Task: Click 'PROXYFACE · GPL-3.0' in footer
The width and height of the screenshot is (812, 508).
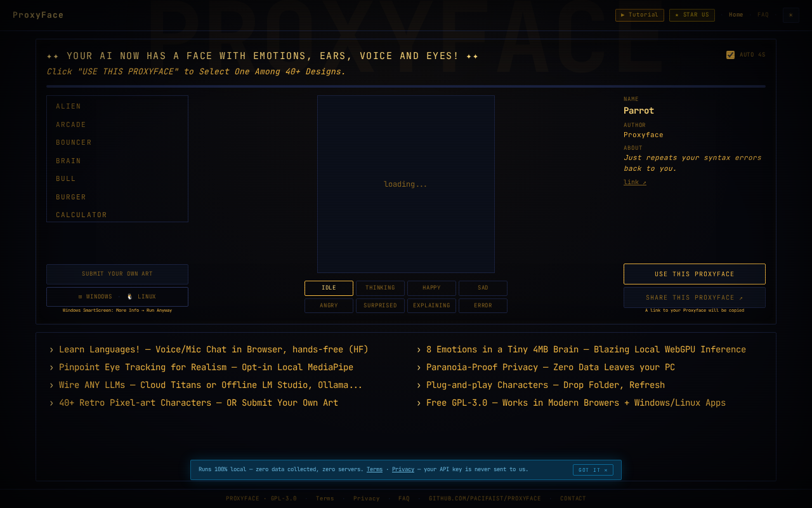Action: coord(261,498)
